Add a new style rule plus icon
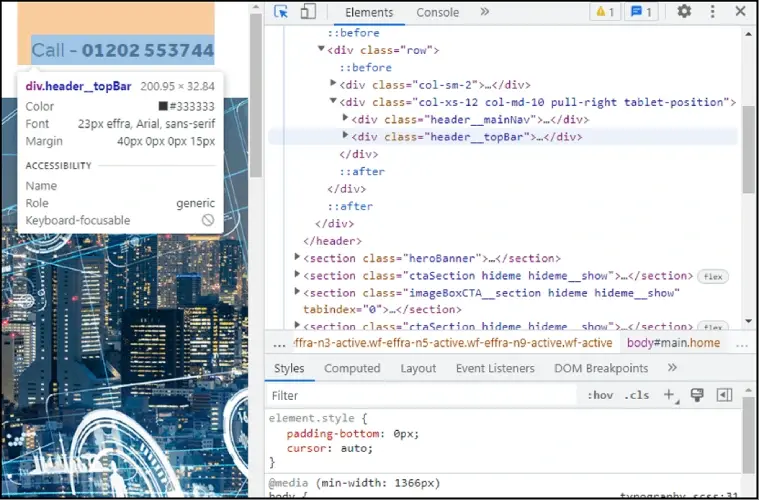 [x=669, y=395]
